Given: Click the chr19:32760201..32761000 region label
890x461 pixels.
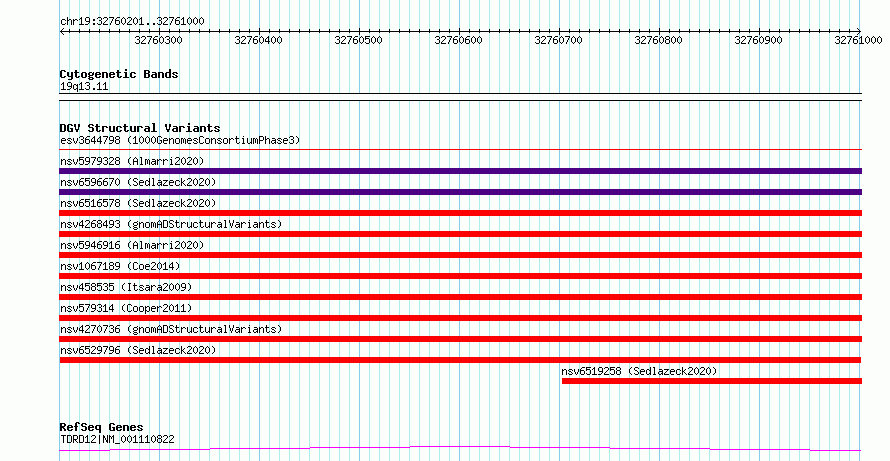Looking at the screenshot, I should click(x=132, y=22).
